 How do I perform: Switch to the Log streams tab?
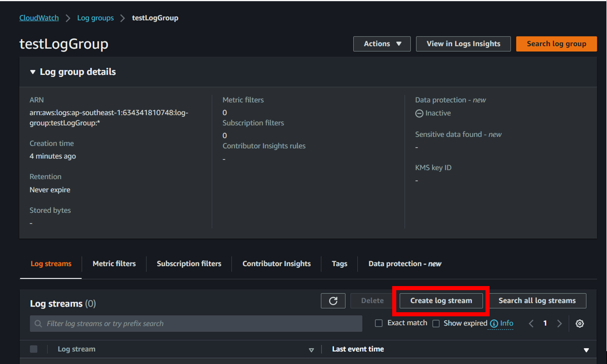pos(51,264)
